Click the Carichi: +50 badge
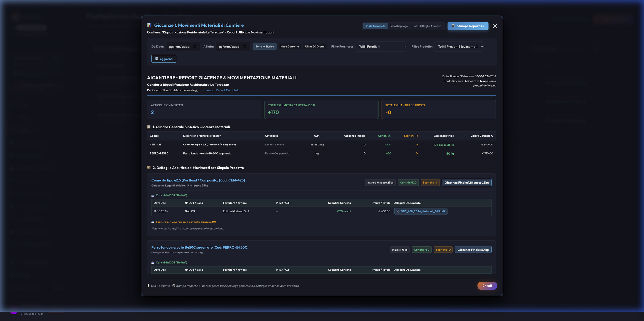 (422, 250)
